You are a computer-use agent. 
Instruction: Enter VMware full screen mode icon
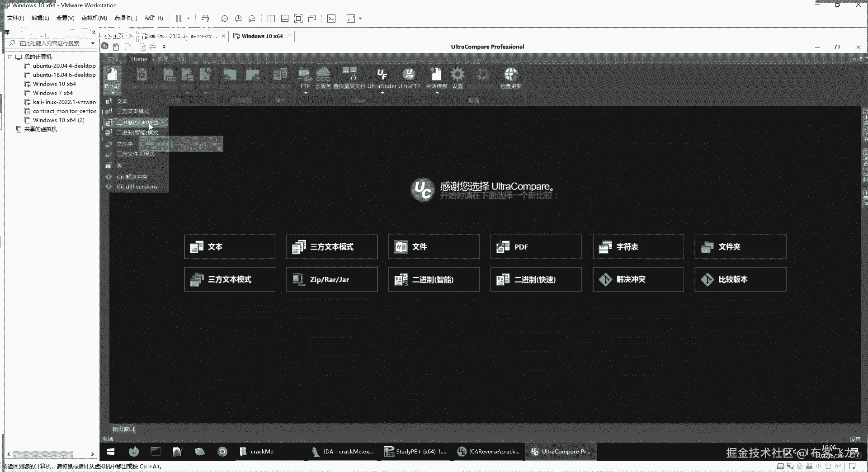tap(298, 19)
